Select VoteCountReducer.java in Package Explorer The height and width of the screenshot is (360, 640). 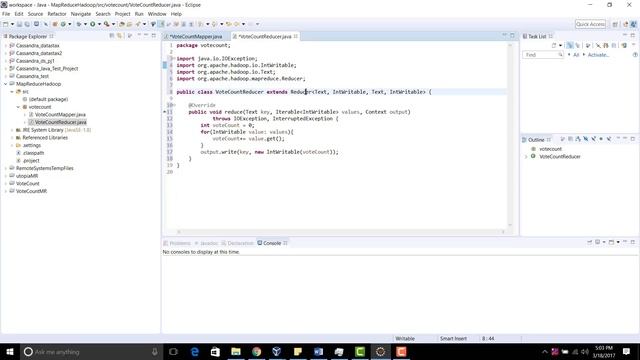point(60,122)
